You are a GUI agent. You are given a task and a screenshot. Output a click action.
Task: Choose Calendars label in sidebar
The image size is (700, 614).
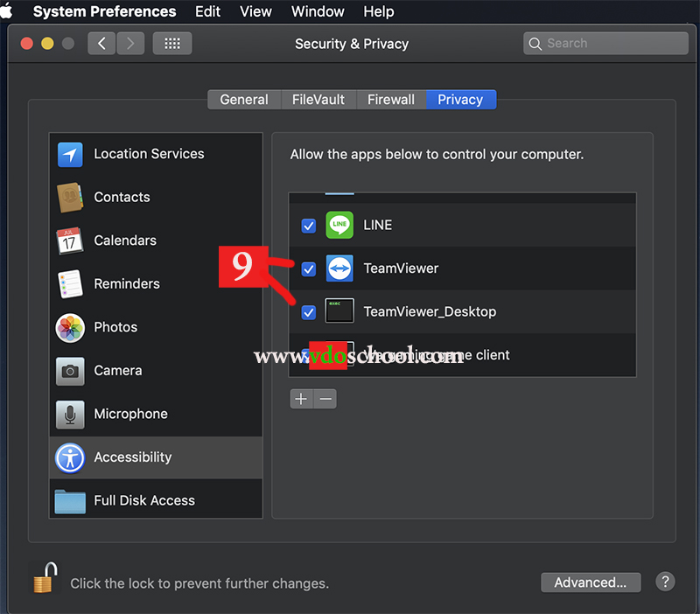click(125, 241)
